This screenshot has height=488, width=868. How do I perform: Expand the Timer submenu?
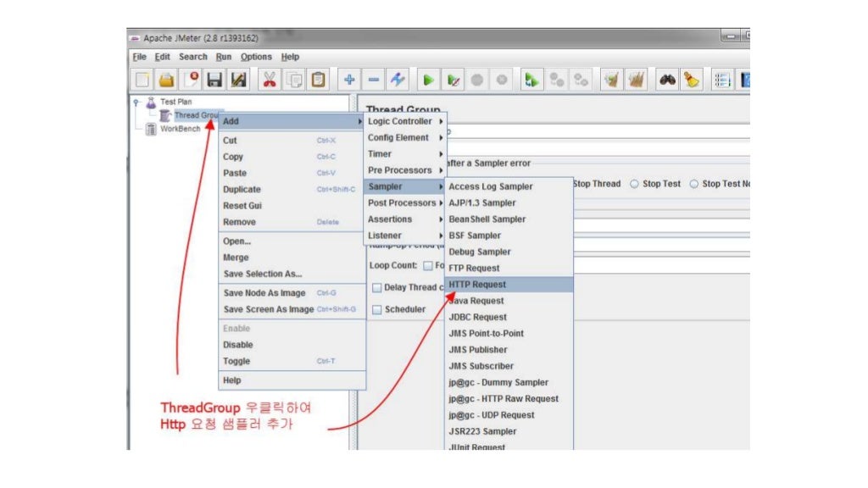point(405,154)
